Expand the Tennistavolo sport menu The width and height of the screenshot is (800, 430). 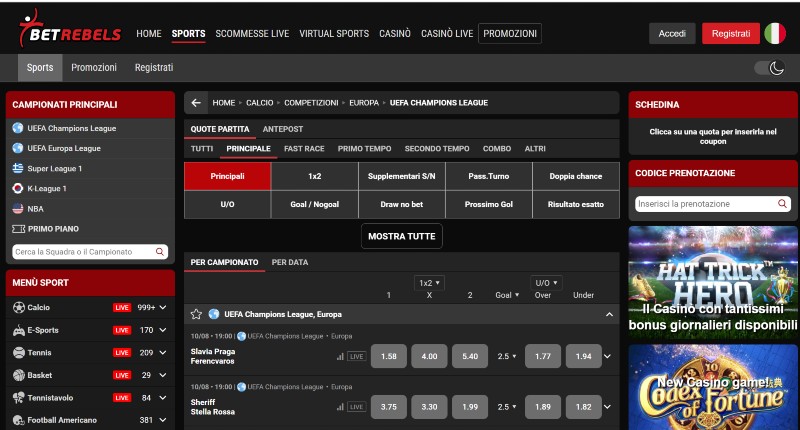tap(163, 397)
